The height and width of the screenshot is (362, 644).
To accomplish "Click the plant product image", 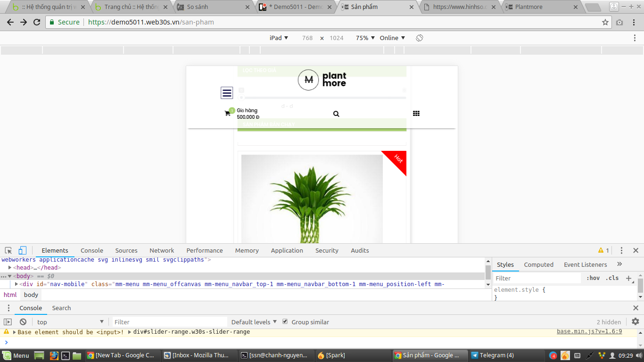I will (312, 199).
